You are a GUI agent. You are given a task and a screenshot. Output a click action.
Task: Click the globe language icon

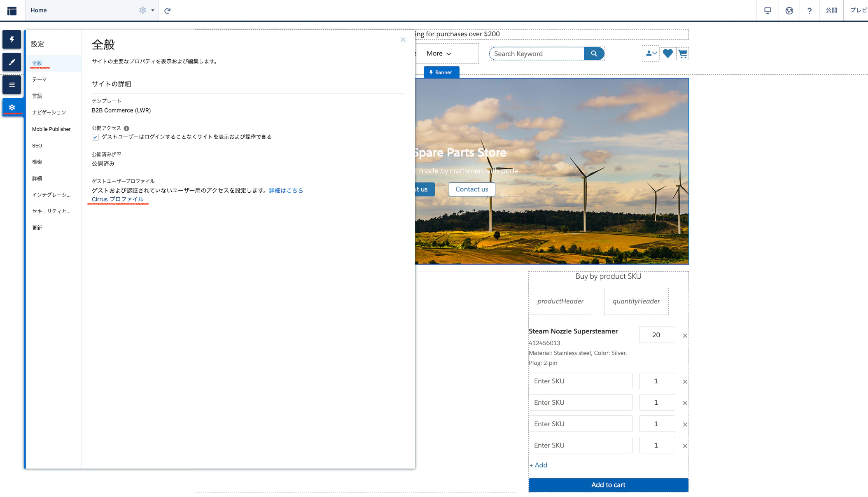pos(789,10)
